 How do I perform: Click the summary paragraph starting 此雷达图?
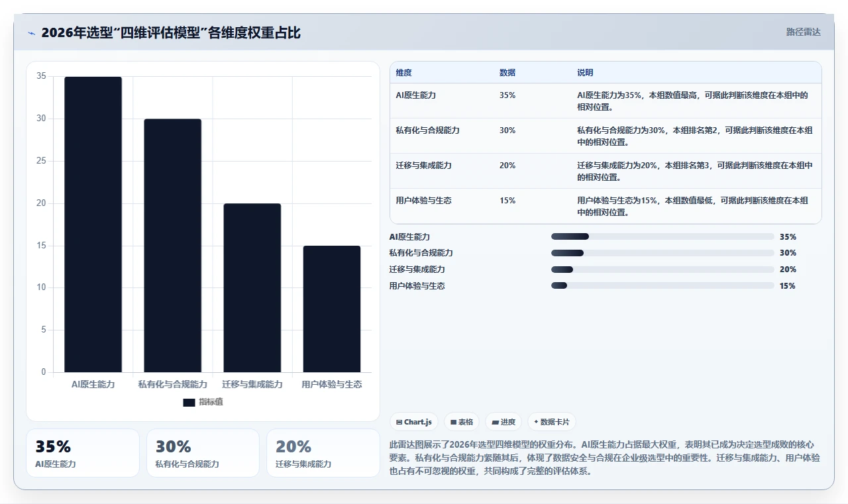604,458
